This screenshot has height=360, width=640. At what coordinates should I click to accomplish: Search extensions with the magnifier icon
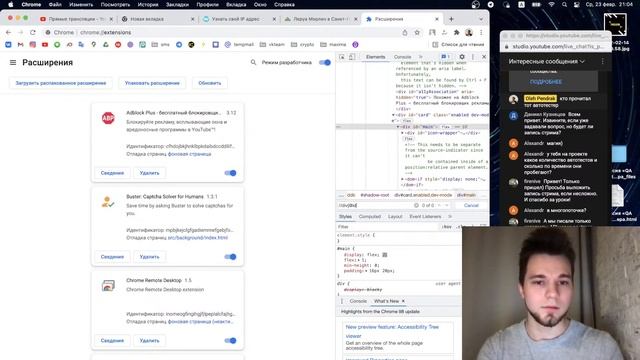(253, 62)
